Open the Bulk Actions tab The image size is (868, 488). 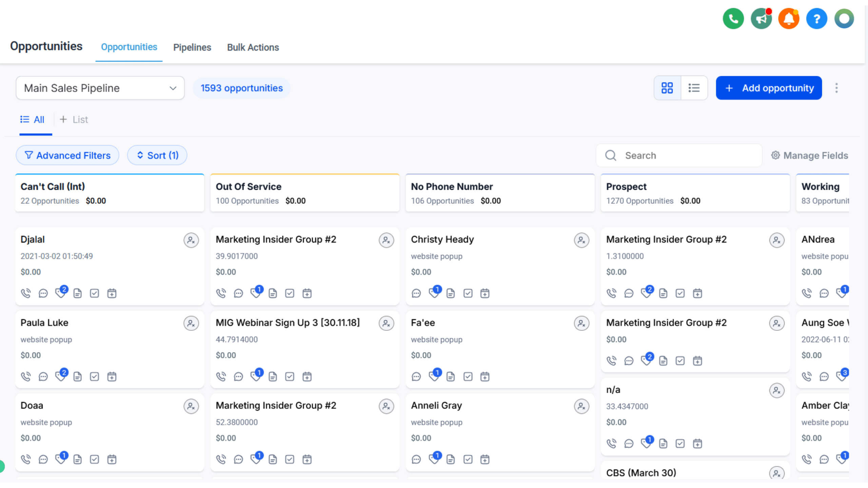point(253,47)
